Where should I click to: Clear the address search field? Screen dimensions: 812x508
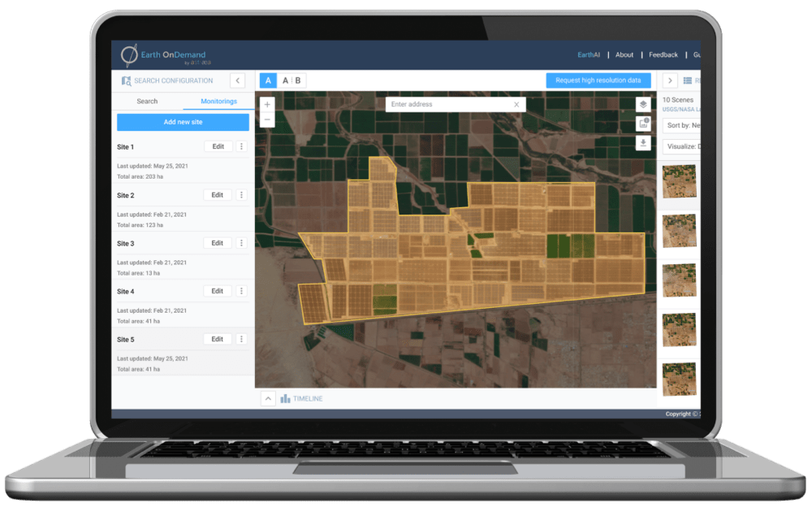[516, 105]
